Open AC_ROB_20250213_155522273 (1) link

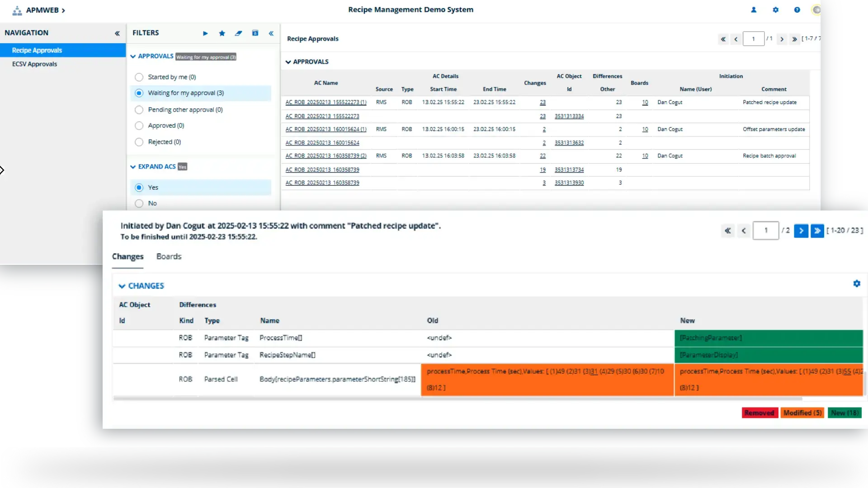pos(326,103)
